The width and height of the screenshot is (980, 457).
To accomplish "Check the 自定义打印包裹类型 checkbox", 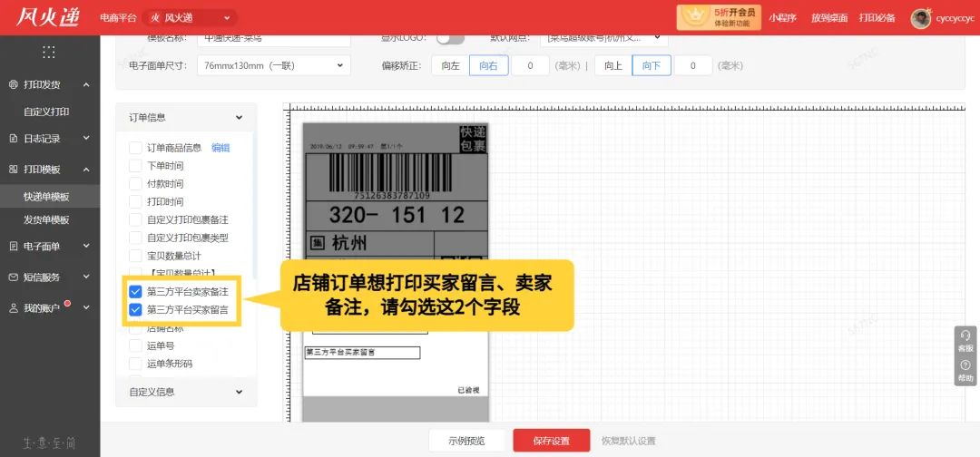I will click(135, 238).
